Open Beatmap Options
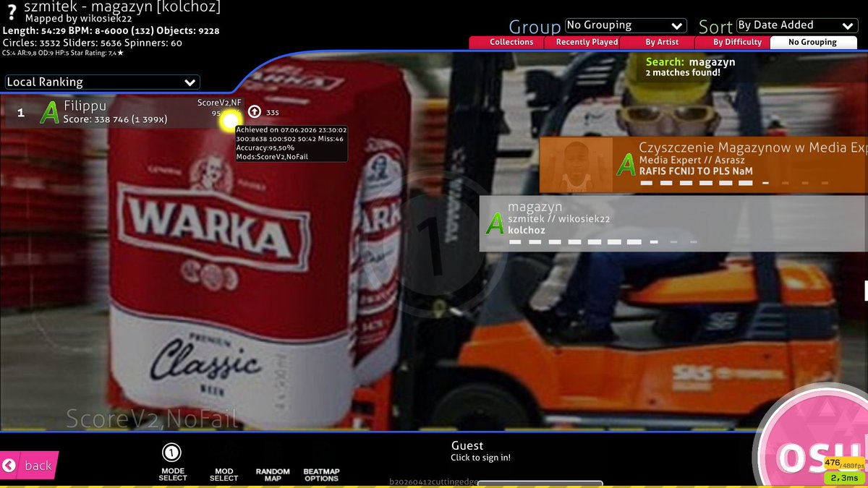The height and width of the screenshot is (488, 868). [x=321, y=474]
